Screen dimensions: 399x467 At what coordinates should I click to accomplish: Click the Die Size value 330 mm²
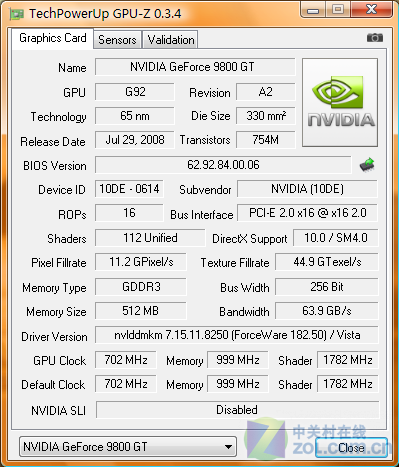point(266,116)
